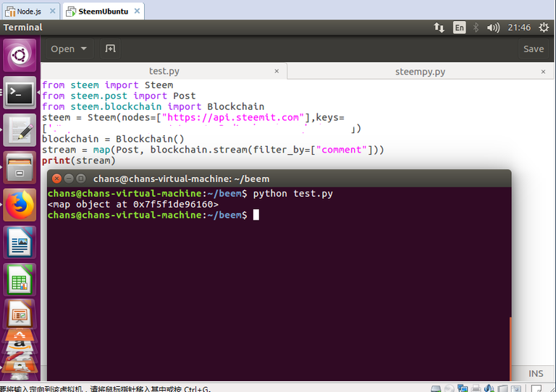556x392 pixels.
Task: Launch Firefox from the dock
Action: tap(20, 205)
